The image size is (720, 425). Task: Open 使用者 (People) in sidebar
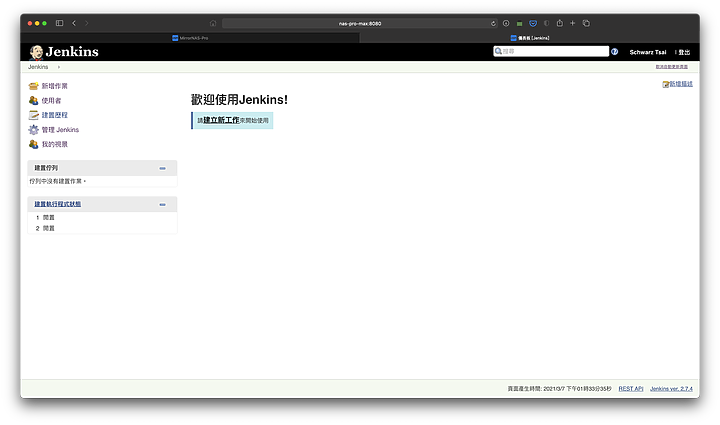[x=51, y=101]
